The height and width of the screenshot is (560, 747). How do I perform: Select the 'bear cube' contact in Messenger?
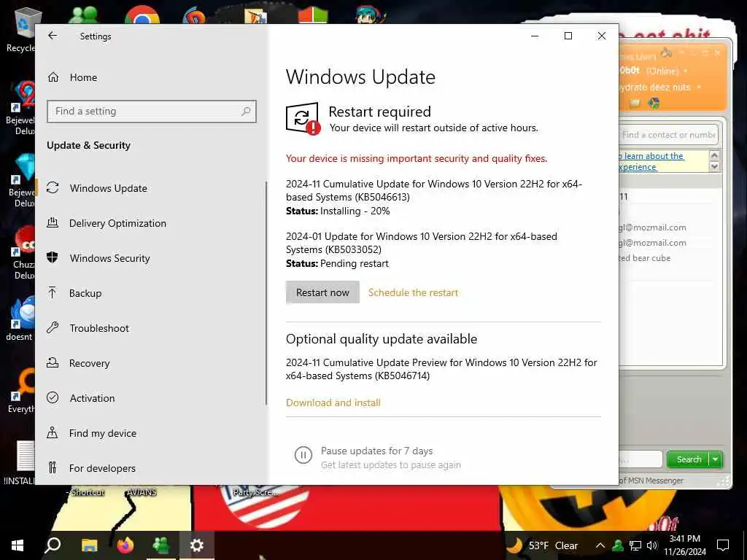point(645,258)
